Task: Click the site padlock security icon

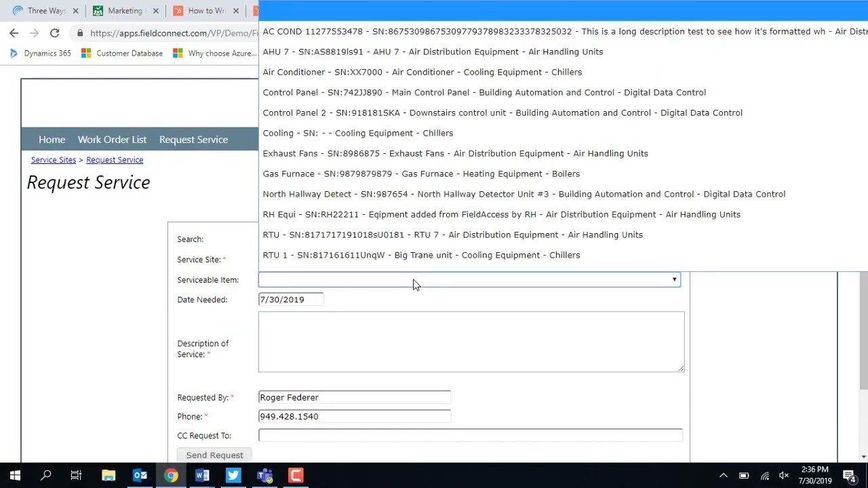Action: click(80, 33)
